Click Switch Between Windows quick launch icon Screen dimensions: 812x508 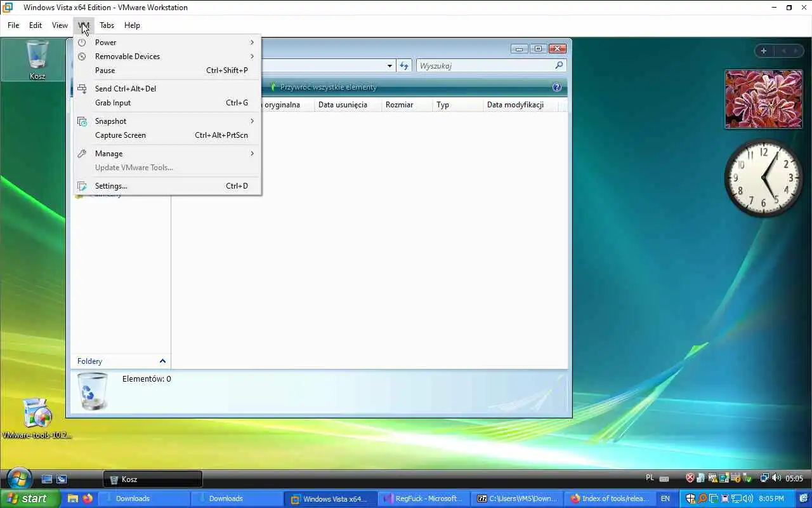pyautogui.click(x=62, y=479)
